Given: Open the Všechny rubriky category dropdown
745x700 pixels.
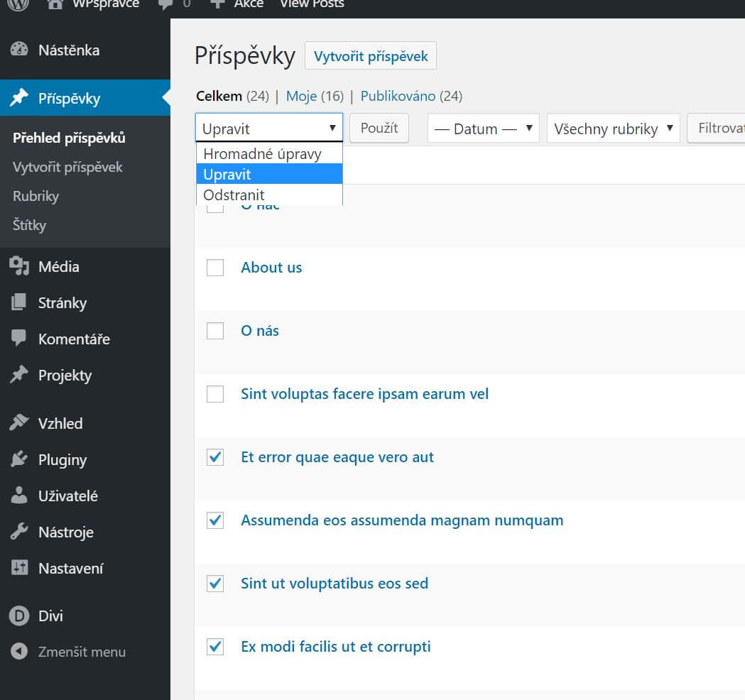Looking at the screenshot, I should pyautogui.click(x=614, y=128).
